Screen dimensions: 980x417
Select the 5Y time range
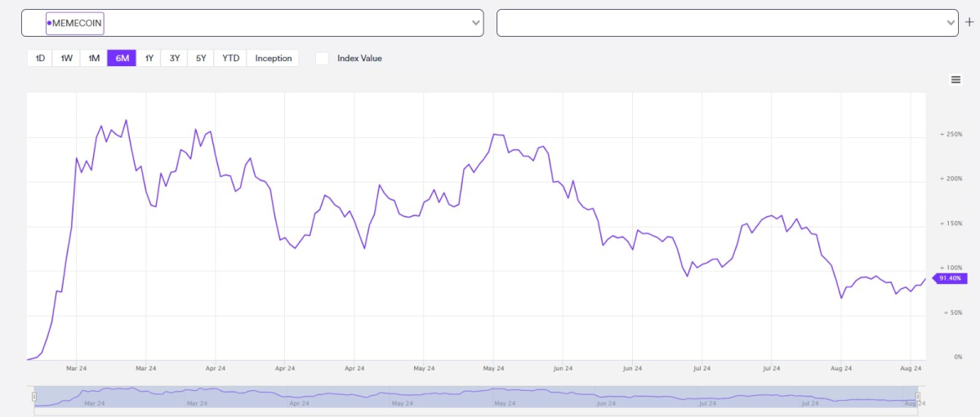201,58
